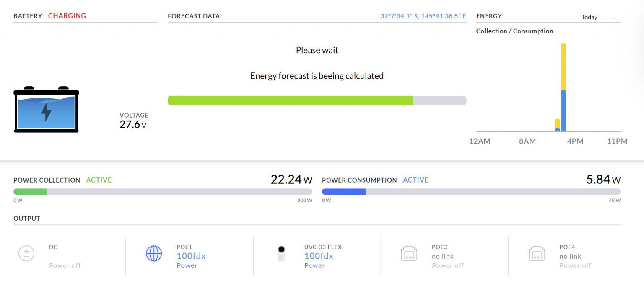Toggle Power for POE1 output
This screenshot has width=644, height=288.
coord(187,265)
